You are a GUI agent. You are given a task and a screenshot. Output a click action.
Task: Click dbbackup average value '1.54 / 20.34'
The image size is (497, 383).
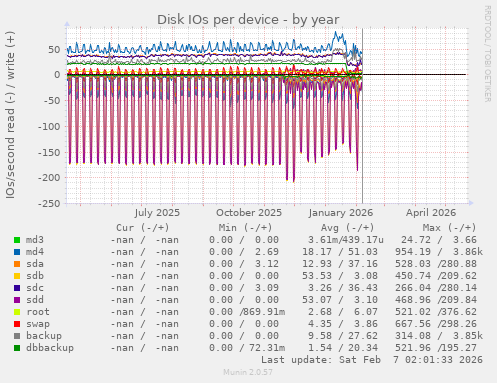tap(343, 348)
